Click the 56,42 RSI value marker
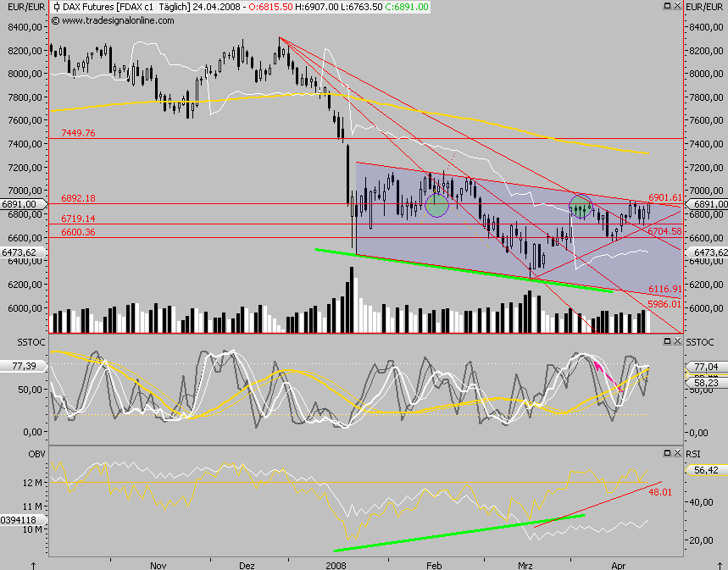Screen dimensions: 728x570 click(706, 470)
